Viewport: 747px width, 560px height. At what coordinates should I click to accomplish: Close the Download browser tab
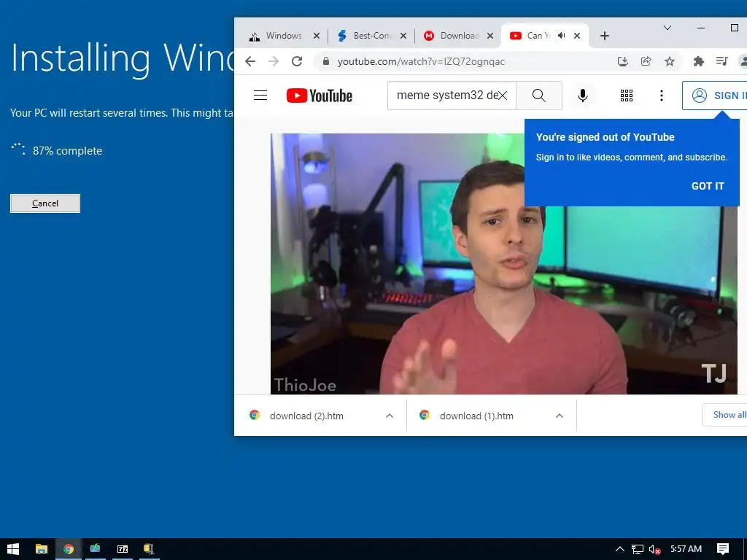coord(489,36)
